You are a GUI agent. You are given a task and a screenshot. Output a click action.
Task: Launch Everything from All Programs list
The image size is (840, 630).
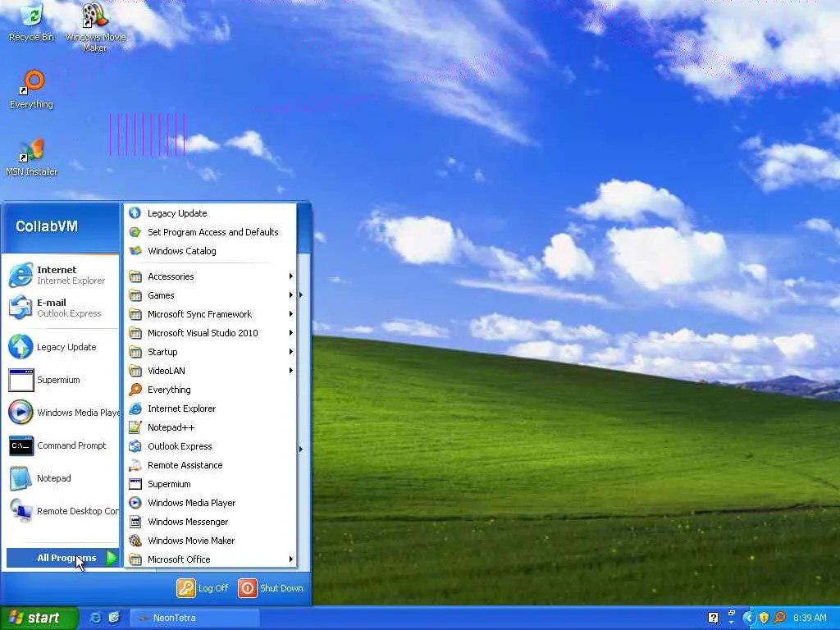coord(211,390)
